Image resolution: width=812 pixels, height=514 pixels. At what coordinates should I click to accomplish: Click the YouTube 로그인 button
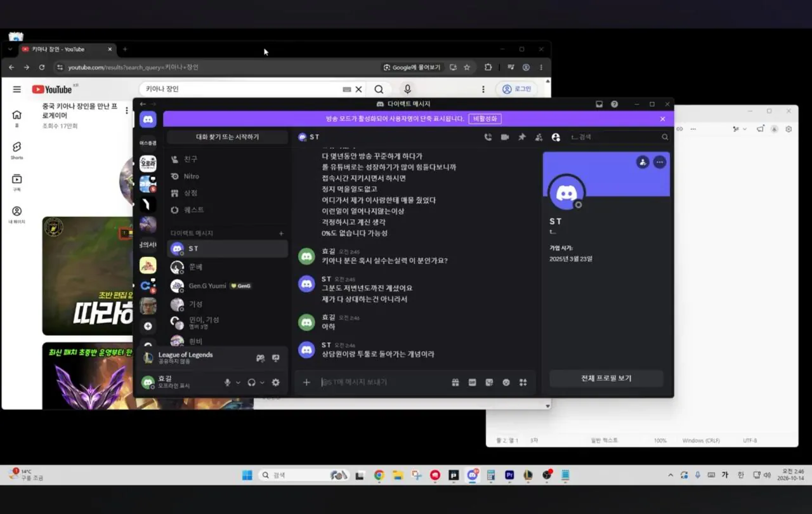[x=516, y=89]
